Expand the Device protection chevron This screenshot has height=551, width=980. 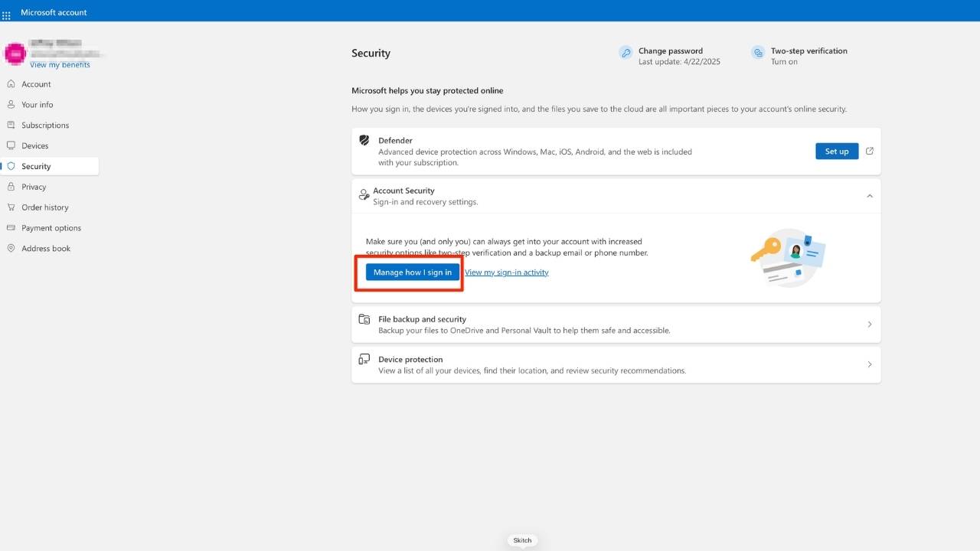(x=870, y=364)
